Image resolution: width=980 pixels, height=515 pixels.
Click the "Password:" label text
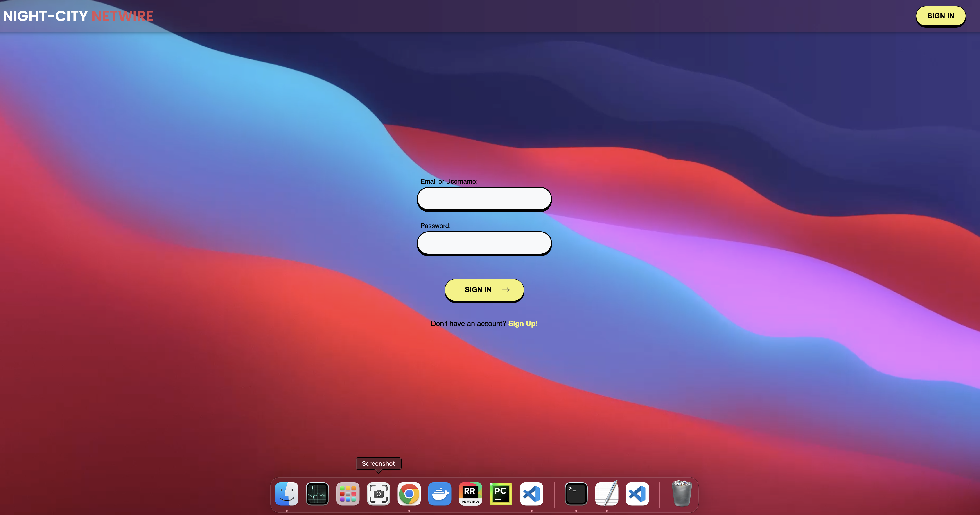[x=435, y=226]
